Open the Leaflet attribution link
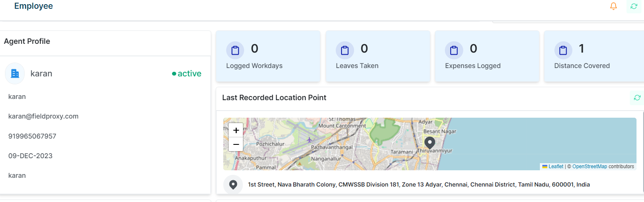The height and width of the screenshot is (202, 644). tap(556, 167)
